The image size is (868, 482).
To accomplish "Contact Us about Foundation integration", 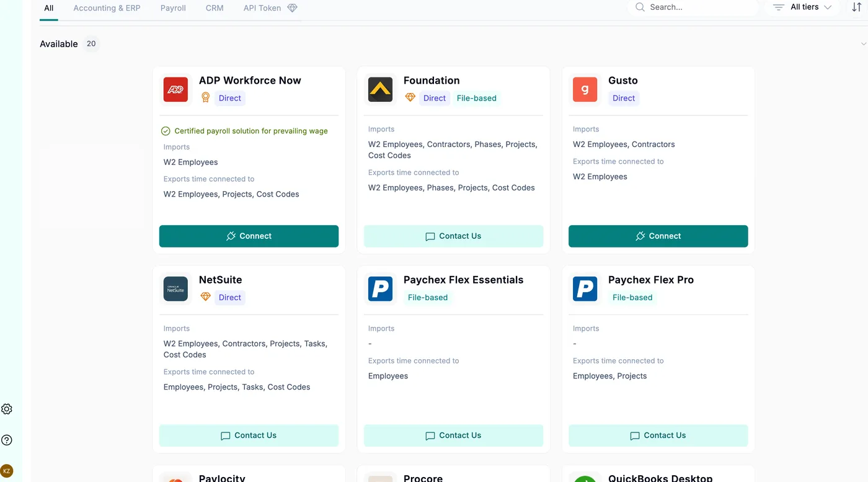I will pyautogui.click(x=453, y=236).
